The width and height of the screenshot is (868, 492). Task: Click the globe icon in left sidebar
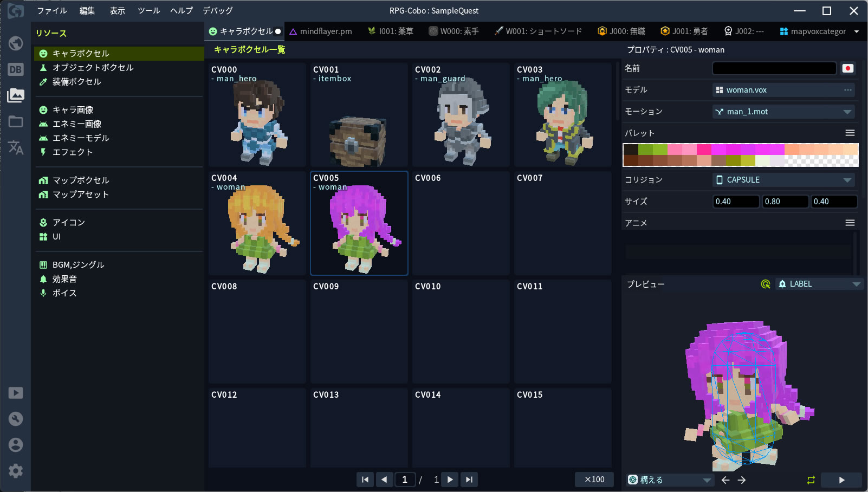15,43
